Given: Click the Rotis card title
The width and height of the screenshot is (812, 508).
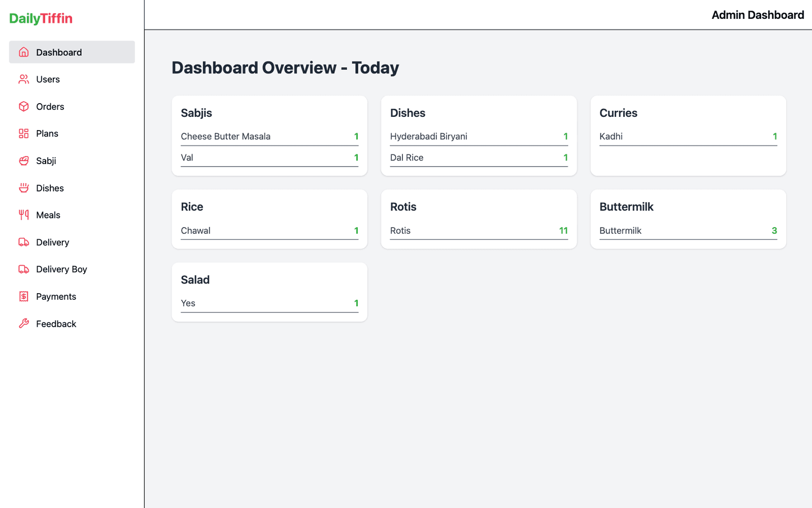Looking at the screenshot, I should pyautogui.click(x=403, y=207).
